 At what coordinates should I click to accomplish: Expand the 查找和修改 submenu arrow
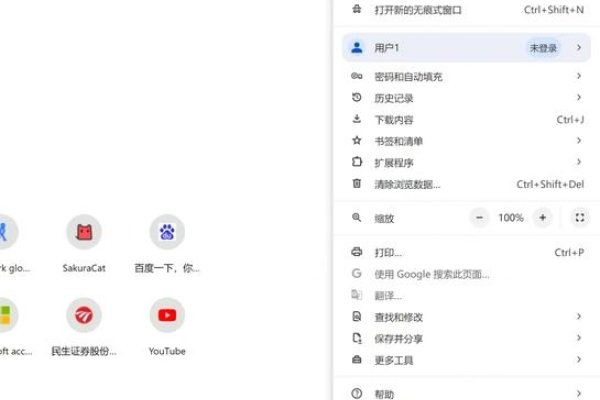[579, 316]
